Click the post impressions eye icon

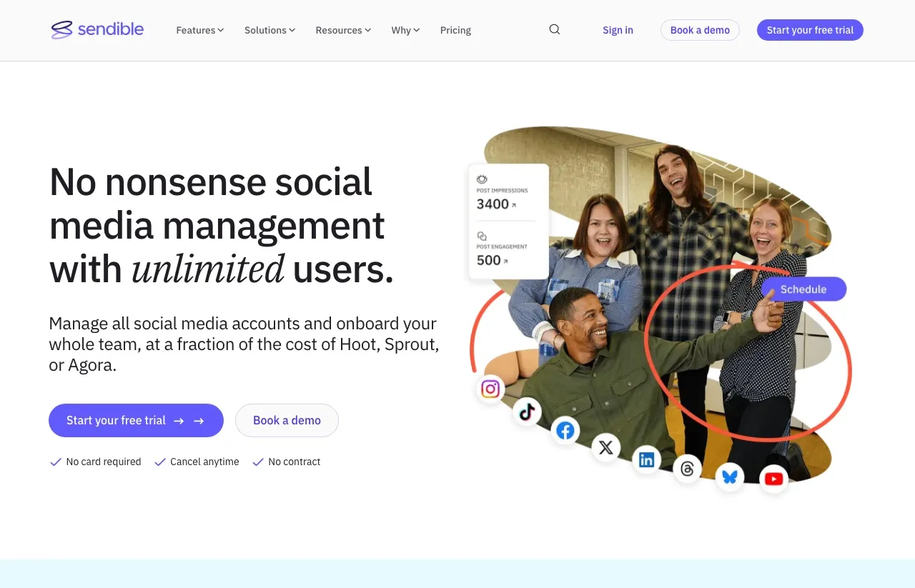(x=482, y=179)
